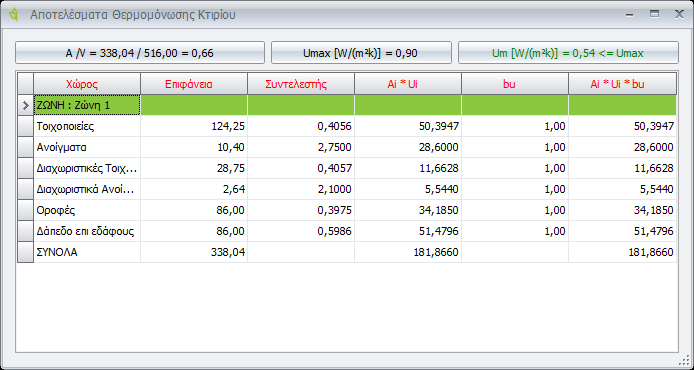Minimize the Αποτελέσματα Θερμομόνωσης Κτιρίου window
Screen dimensions: 694x370
coord(629,15)
